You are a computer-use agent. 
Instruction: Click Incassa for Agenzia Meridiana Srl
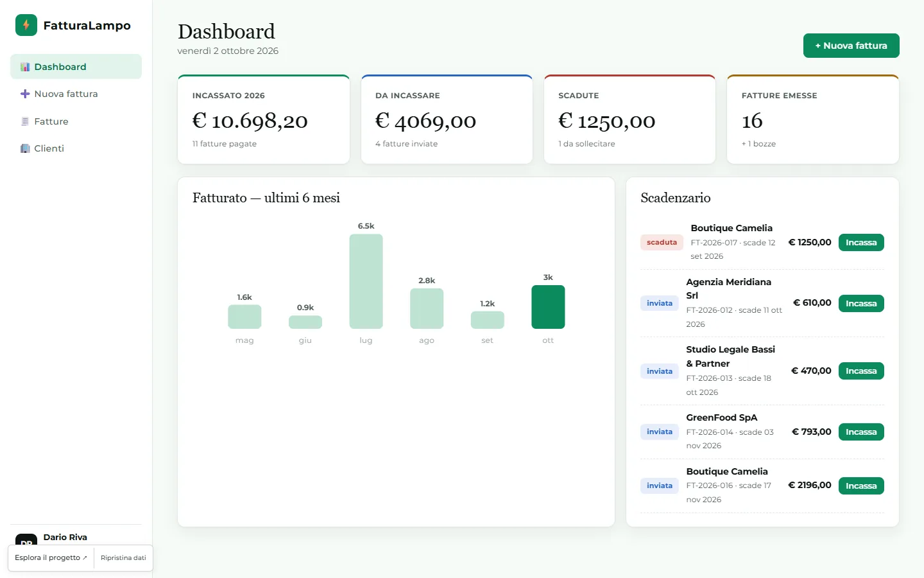click(861, 303)
